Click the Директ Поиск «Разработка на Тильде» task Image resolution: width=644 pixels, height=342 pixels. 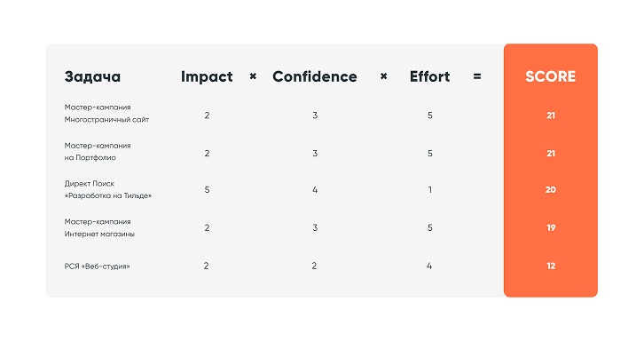click(x=108, y=190)
